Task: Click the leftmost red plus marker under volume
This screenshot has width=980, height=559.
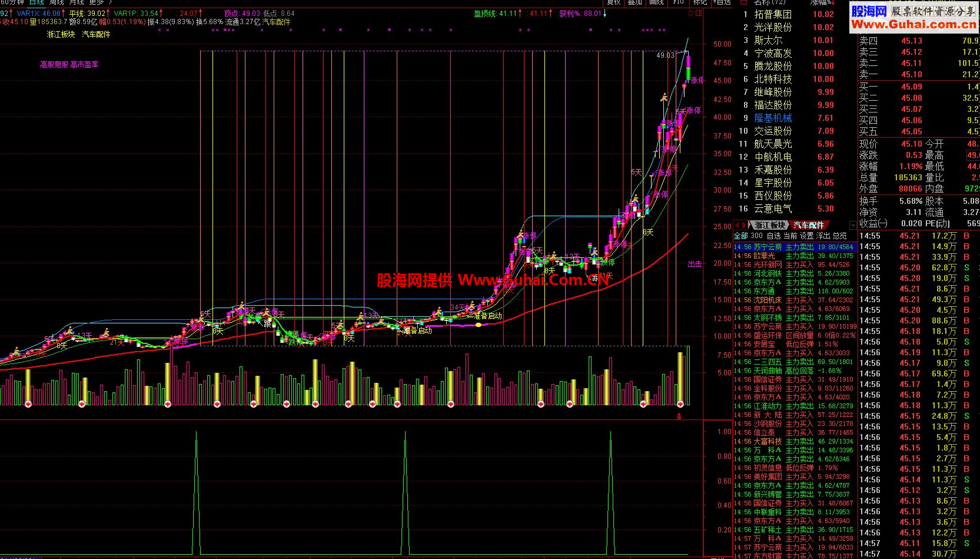Action: (28, 403)
